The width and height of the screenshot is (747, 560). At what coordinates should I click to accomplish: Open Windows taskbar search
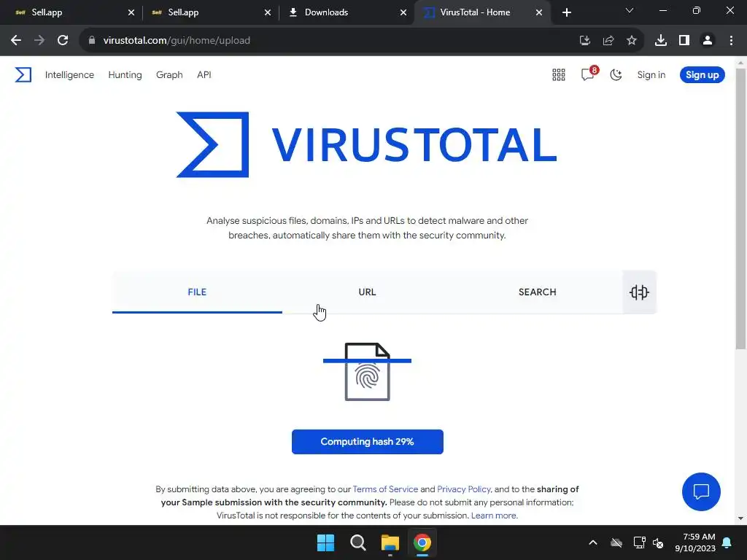[357, 542]
